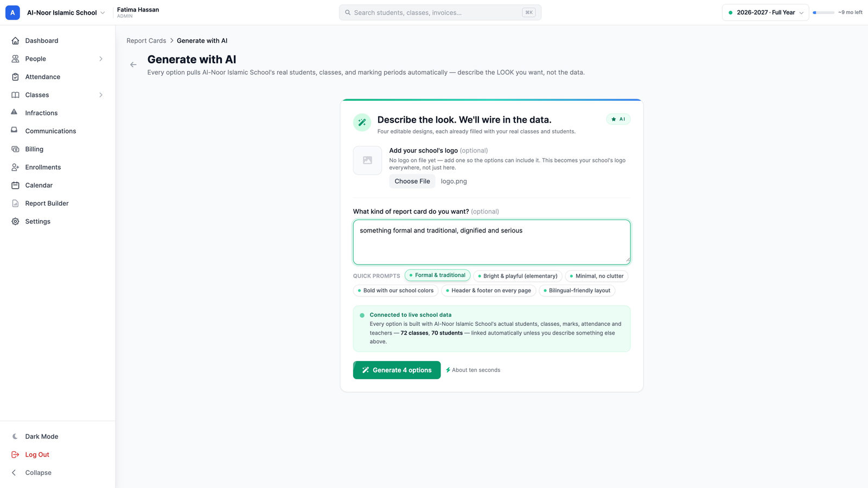Click the Enrollments user-plus icon
This screenshot has height=488, width=868.
[15, 167]
